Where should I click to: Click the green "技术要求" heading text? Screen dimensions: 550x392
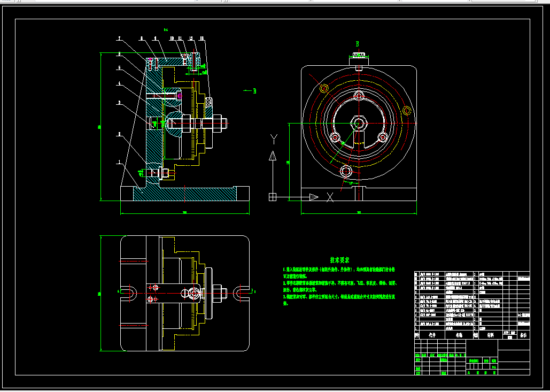coord(339,260)
